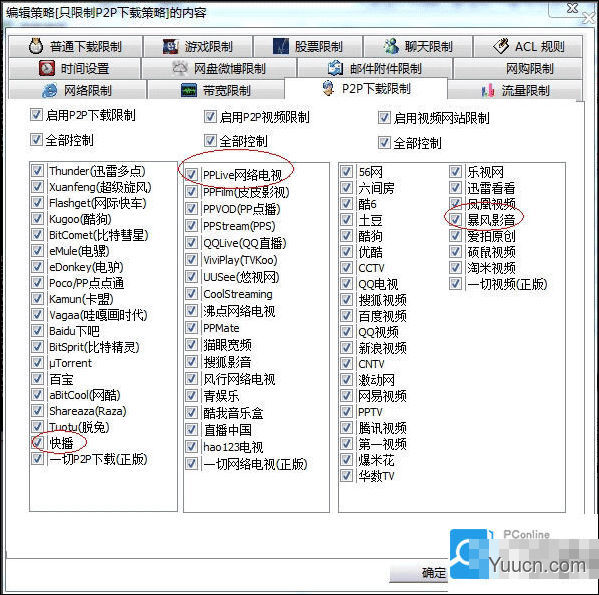Switch to the 流量限制 tab
Viewport: 599px width, 595px height.
[515, 91]
